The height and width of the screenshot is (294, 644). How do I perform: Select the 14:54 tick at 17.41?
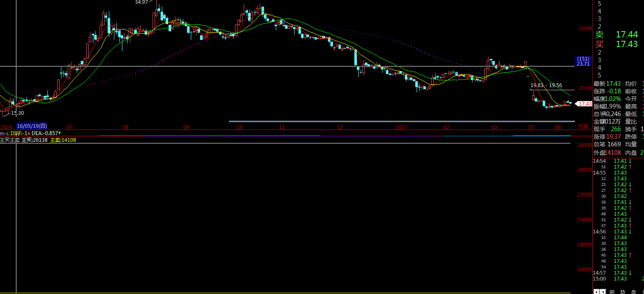coord(618,161)
